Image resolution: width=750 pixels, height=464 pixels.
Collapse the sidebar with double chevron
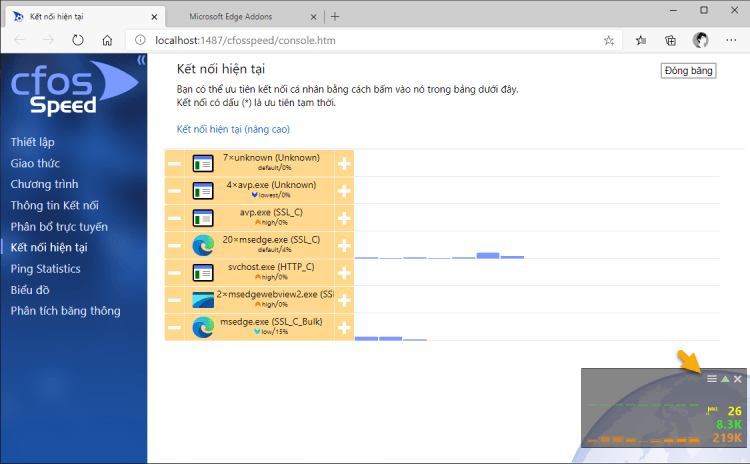(141, 60)
